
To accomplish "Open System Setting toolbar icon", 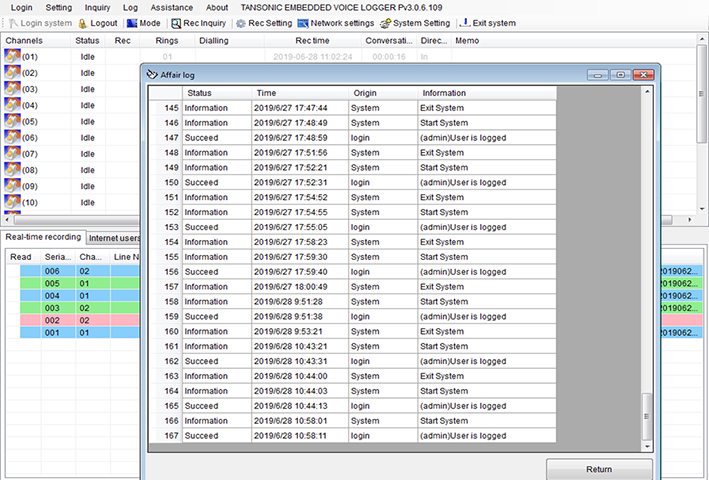I will point(386,23).
